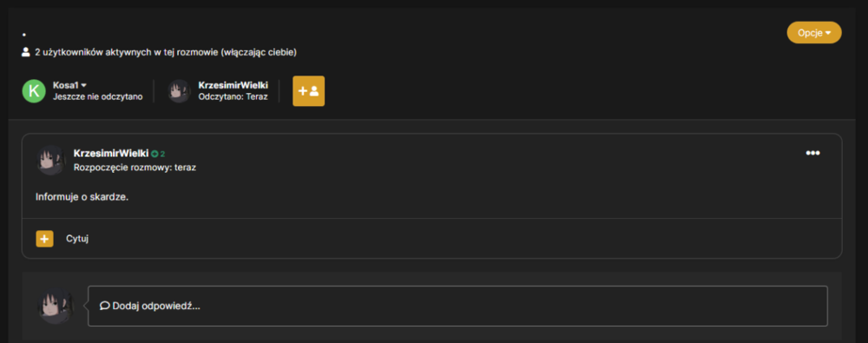Open the three-dots post options menu

812,153
